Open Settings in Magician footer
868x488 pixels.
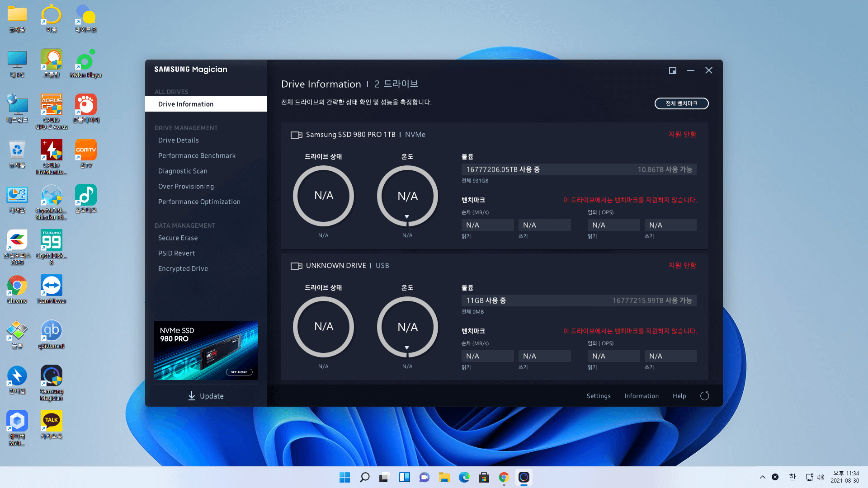pyautogui.click(x=599, y=396)
